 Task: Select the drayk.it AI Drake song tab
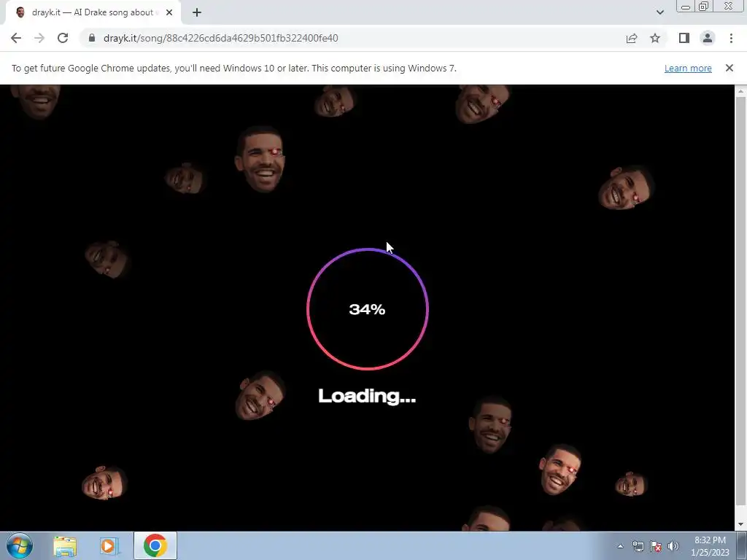click(x=93, y=12)
